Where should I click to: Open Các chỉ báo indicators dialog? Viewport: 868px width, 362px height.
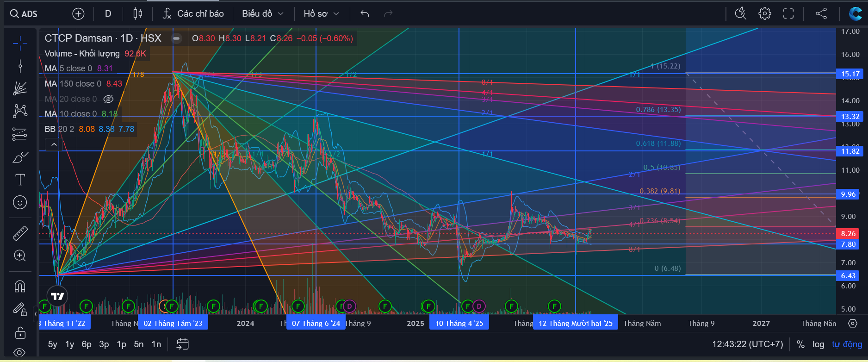[x=193, y=14]
